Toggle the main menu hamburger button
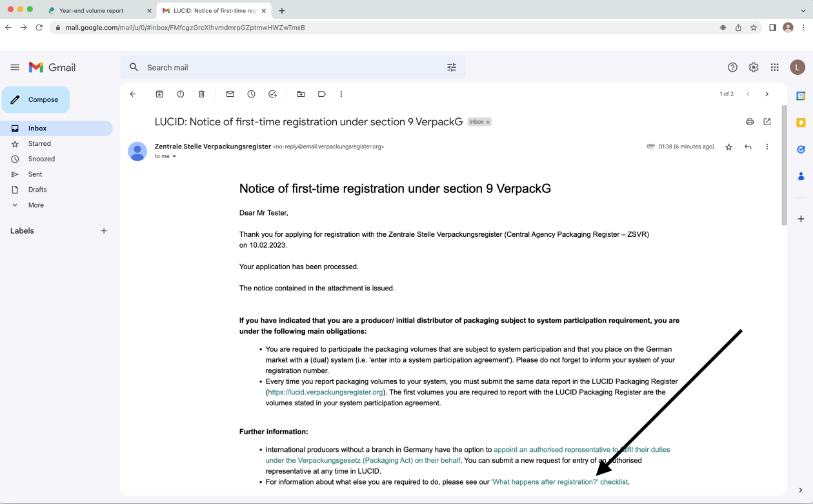Image resolution: width=813 pixels, height=504 pixels. click(x=15, y=68)
